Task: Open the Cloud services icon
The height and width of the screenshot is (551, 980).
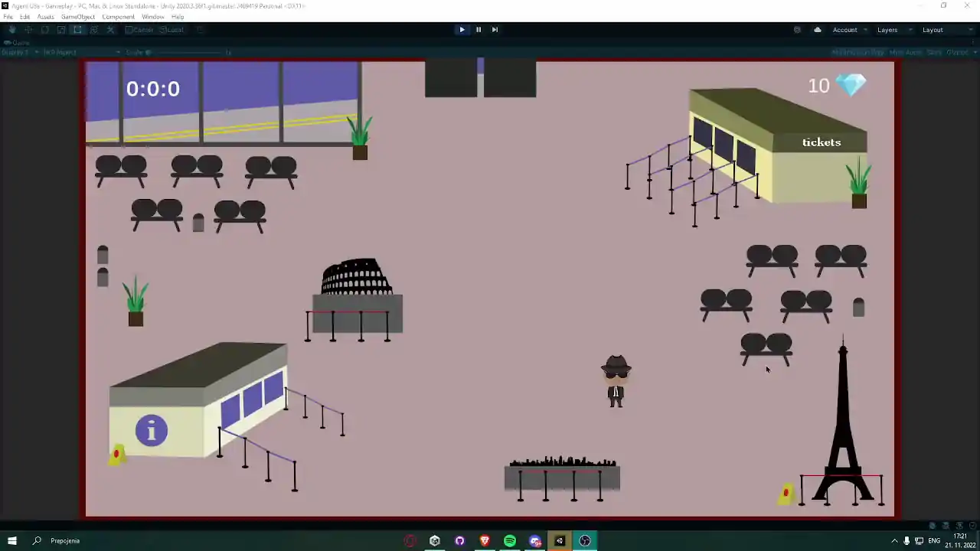Action: point(817,30)
